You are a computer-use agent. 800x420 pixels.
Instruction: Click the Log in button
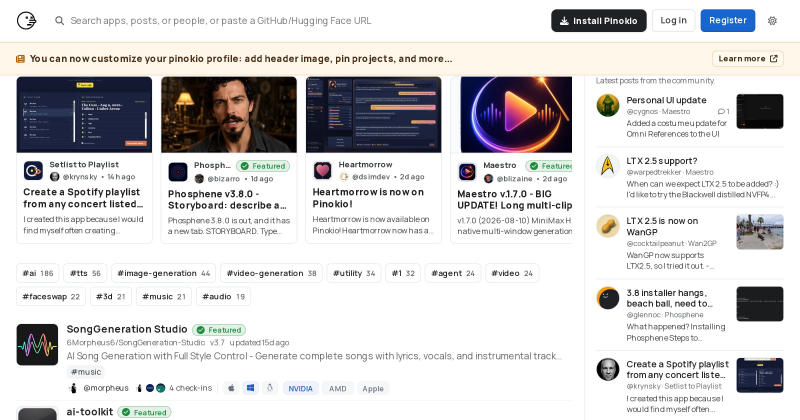[673, 20]
